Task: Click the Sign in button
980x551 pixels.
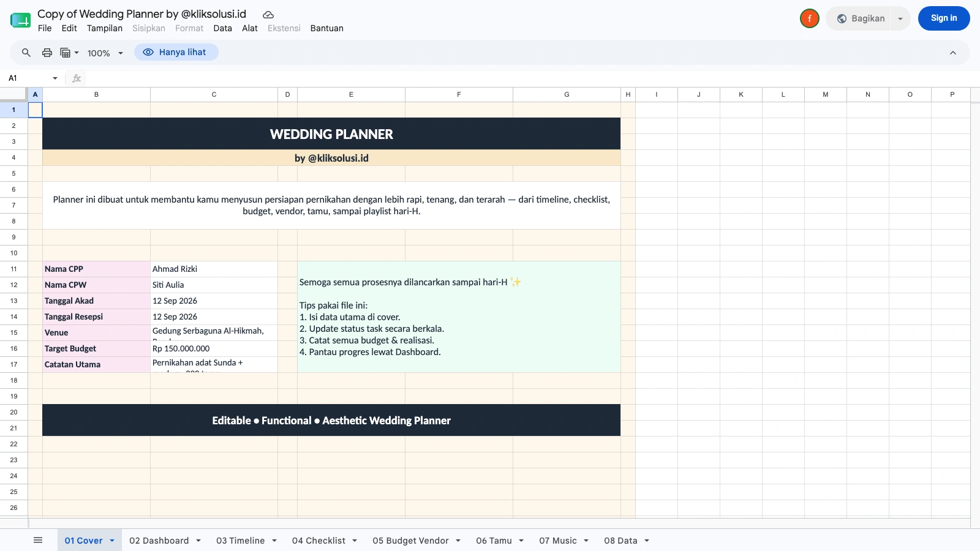Action: tap(944, 18)
